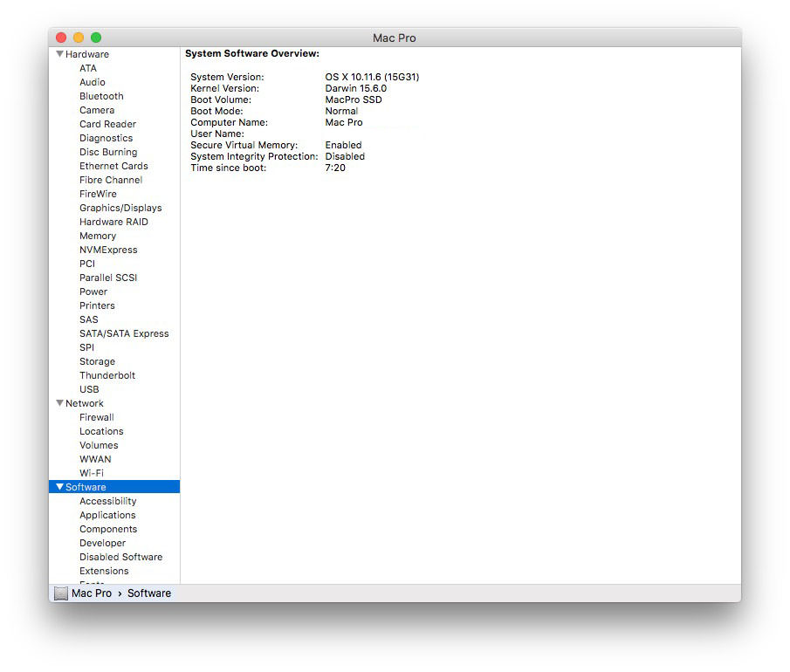Image resolution: width=790 pixels, height=672 pixels.
Task: Choose Fibre Channel in sidebar
Action: (111, 180)
